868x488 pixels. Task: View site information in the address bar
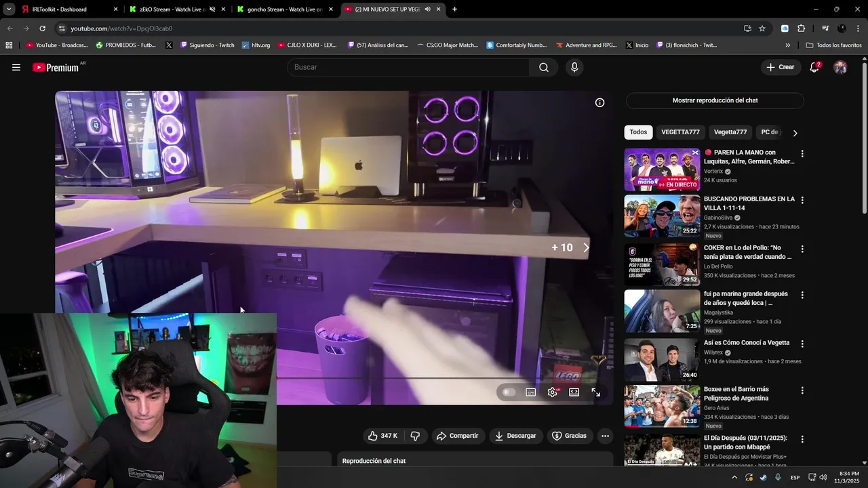[x=62, y=28]
